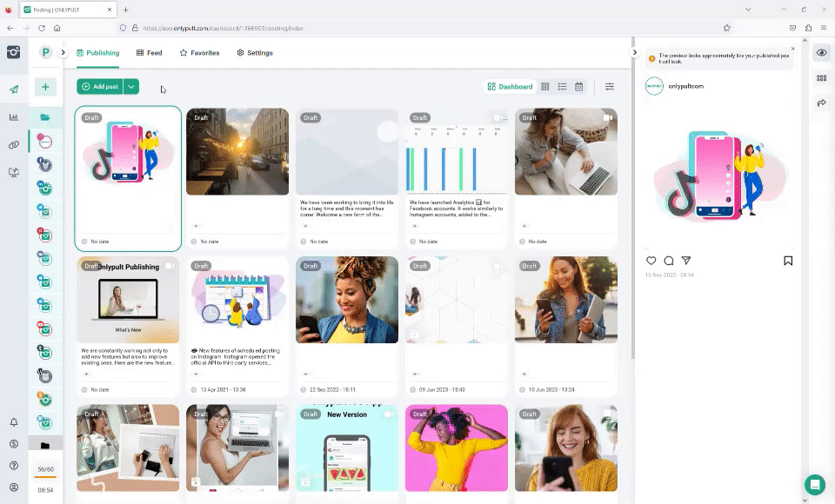The width and height of the screenshot is (835, 504).
Task: Click the notifications bell in sidebar
Action: click(x=14, y=422)
